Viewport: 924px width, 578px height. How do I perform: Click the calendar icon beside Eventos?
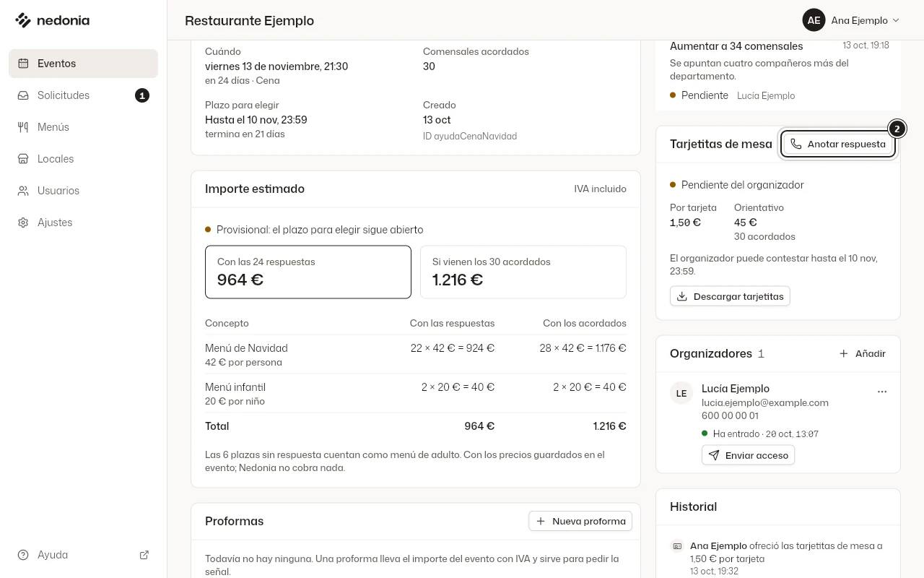[24, 64]
